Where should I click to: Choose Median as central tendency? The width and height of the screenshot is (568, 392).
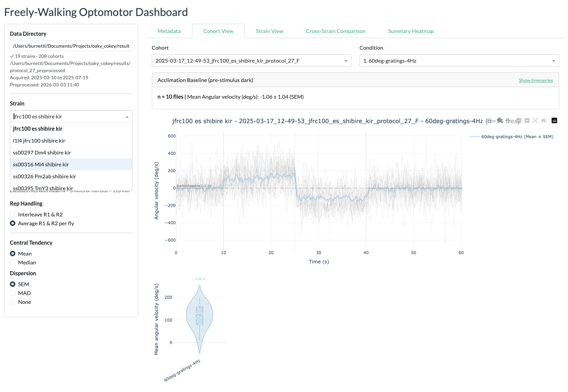[x=13, y=262]
